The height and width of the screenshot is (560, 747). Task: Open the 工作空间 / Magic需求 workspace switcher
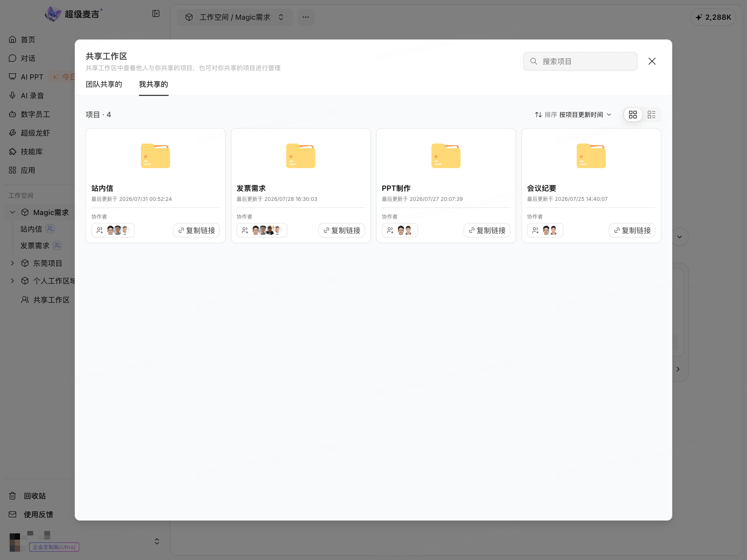[x=235, y=17]
